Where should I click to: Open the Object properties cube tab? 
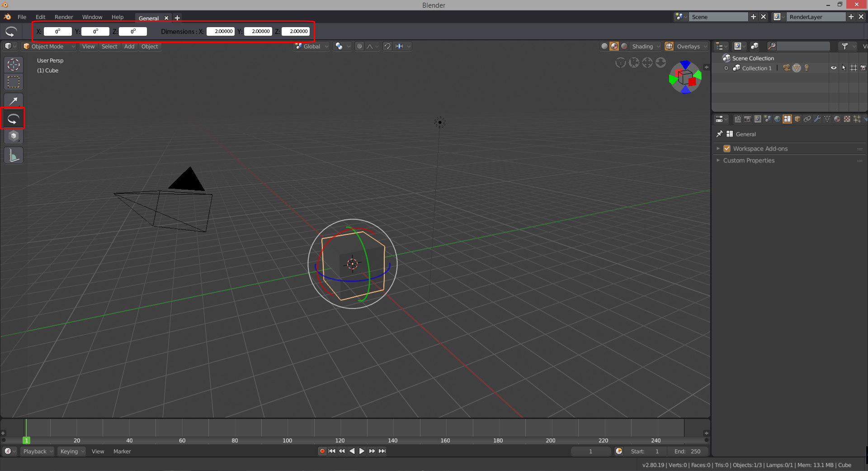(797, 119)
